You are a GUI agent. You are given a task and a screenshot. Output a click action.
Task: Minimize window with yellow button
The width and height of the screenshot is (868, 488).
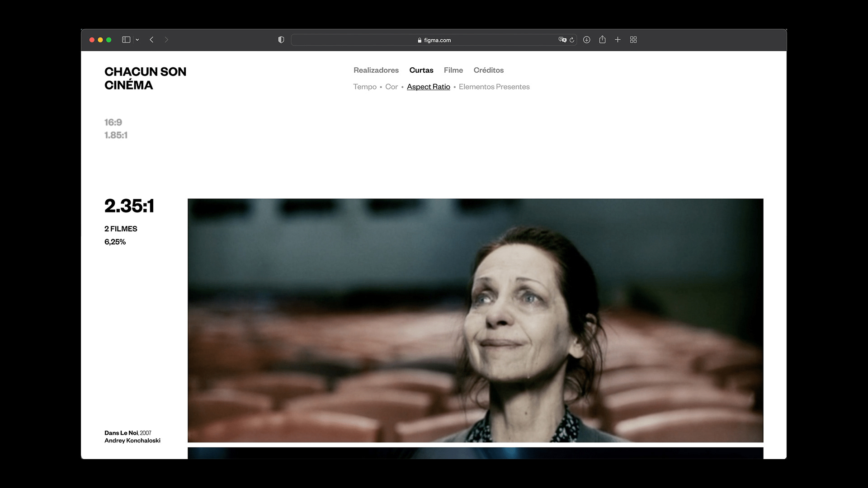pos(100,40)
